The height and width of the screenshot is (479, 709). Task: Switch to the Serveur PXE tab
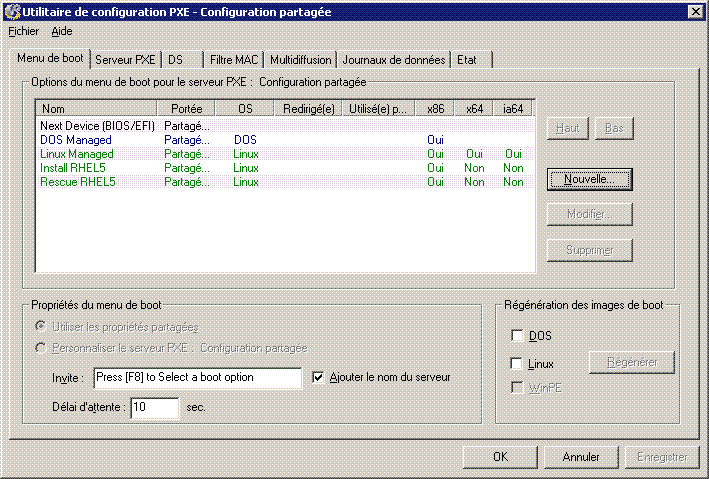(125, 60)
